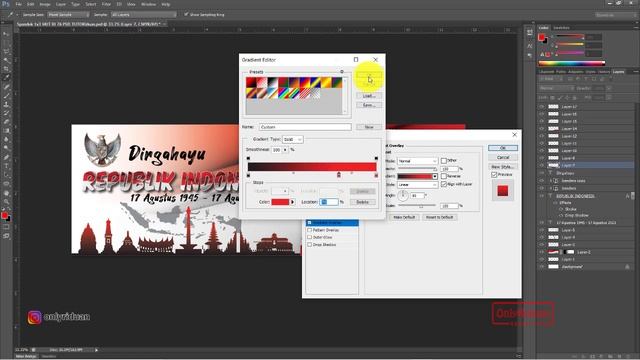Hide Layer 17 with its eye icon

(542, 107)
